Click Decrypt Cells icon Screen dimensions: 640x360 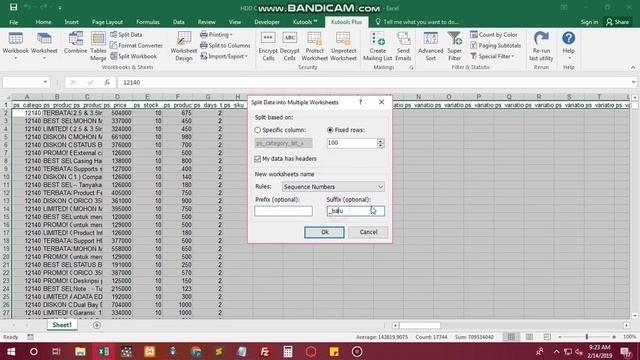[x=289, y=47]
